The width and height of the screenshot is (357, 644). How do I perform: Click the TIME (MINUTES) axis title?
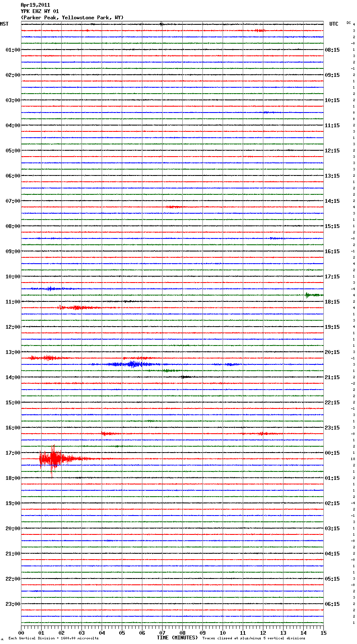point(177,638)
